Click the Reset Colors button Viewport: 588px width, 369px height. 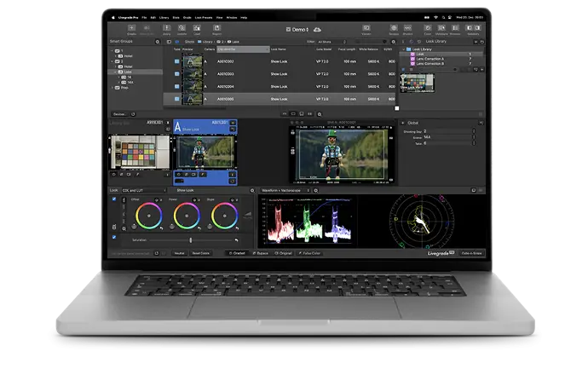coord(201,253)
